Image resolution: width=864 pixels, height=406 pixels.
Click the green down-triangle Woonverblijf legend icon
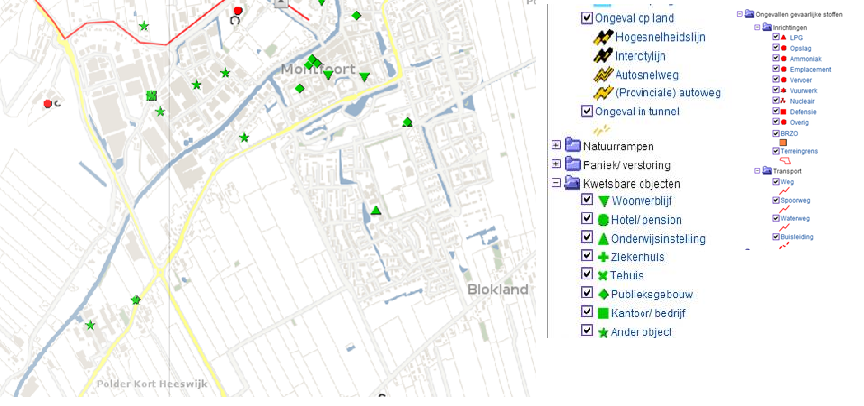point(603,202)
